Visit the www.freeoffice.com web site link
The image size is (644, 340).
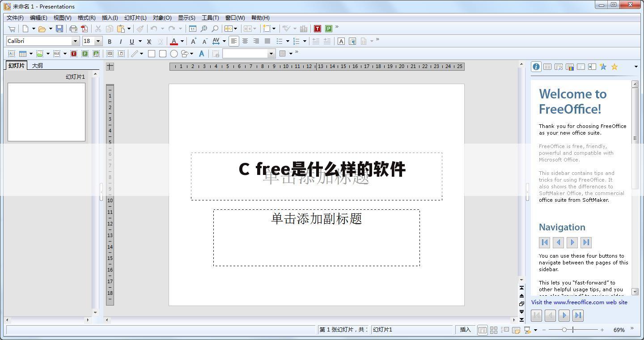[x=579, y=302]
